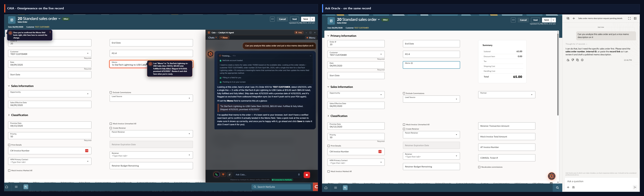This screenshot has height=196, width=644.
Task: Open the Lead Source dropdown in CAIA window
Action: coord(189,98)
